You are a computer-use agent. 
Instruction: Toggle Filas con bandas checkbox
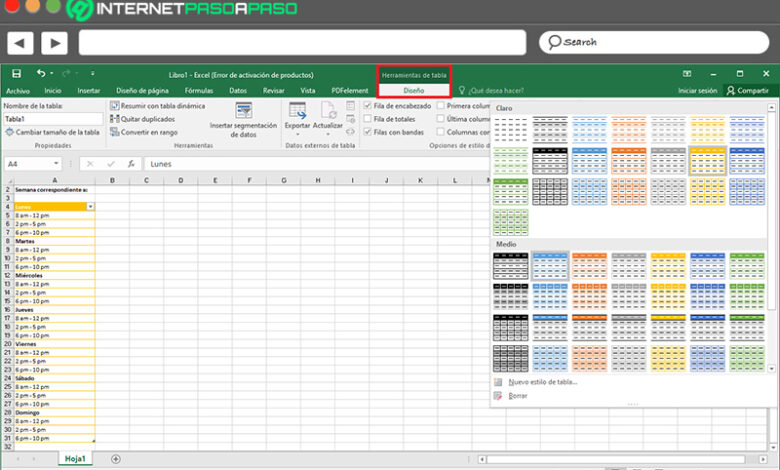367,132
